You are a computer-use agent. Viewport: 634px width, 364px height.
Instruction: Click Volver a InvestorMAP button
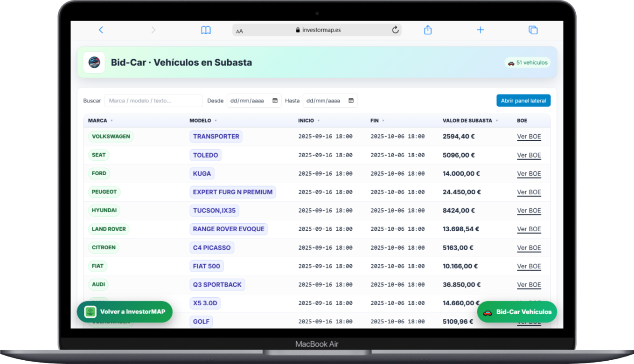pos(124,312)
